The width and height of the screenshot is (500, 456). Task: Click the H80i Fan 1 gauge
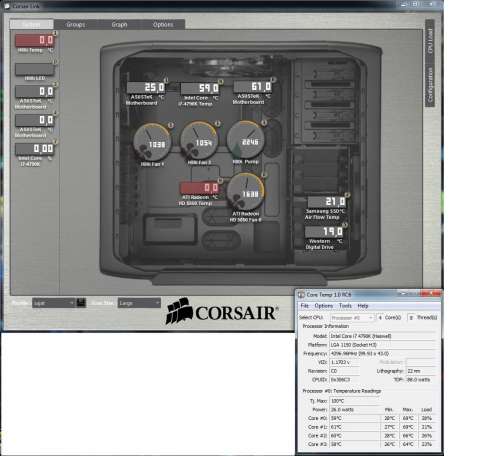coord(152,142)
